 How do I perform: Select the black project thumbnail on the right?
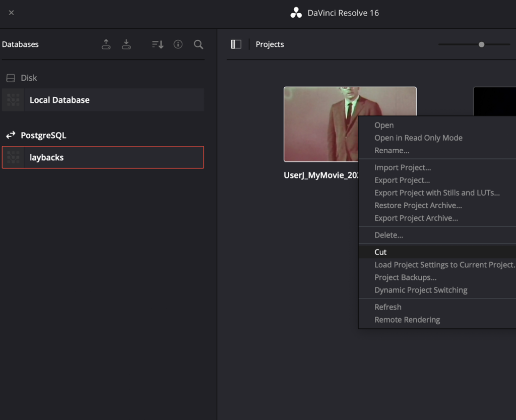click(494, 101)
